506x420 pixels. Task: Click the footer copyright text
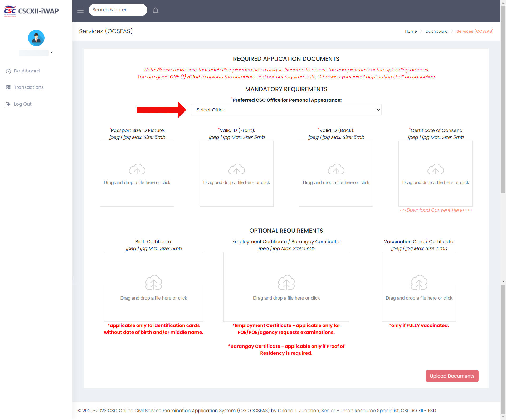pos(257,411)
